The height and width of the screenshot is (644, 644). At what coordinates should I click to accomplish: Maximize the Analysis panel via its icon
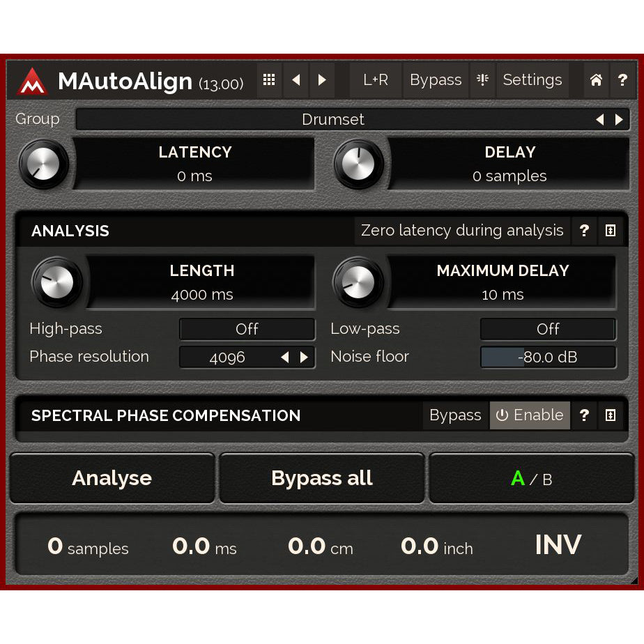611,231
